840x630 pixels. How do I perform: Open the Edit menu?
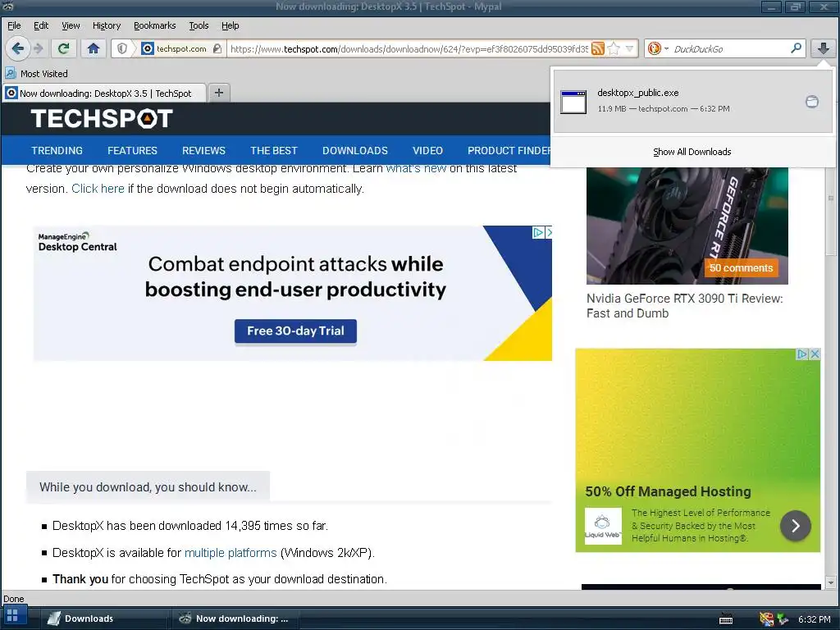coord(41,25)
